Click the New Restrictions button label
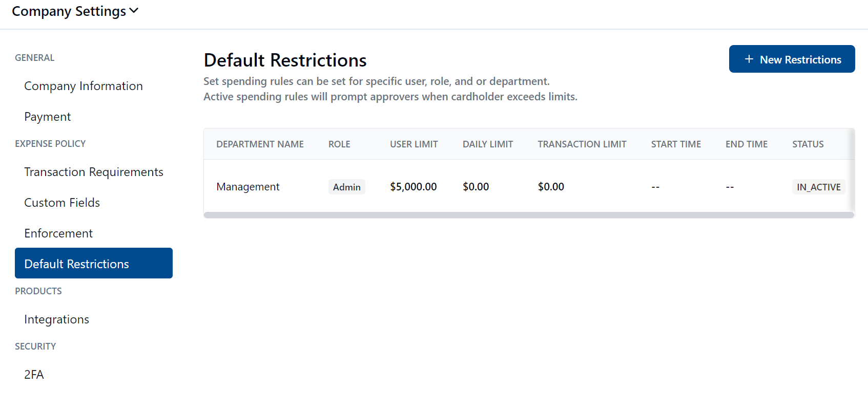 800,59
